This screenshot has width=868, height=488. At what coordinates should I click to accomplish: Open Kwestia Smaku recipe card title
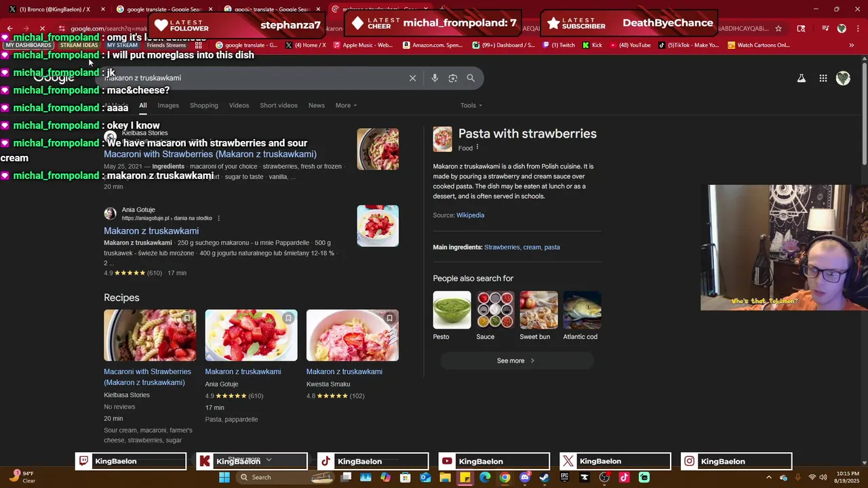(344, 371)
